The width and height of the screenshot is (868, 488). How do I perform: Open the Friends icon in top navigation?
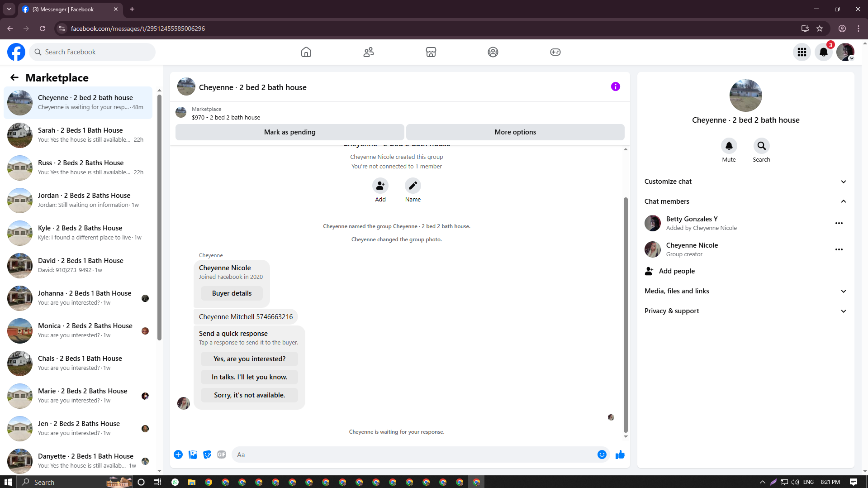pos(369,52)
